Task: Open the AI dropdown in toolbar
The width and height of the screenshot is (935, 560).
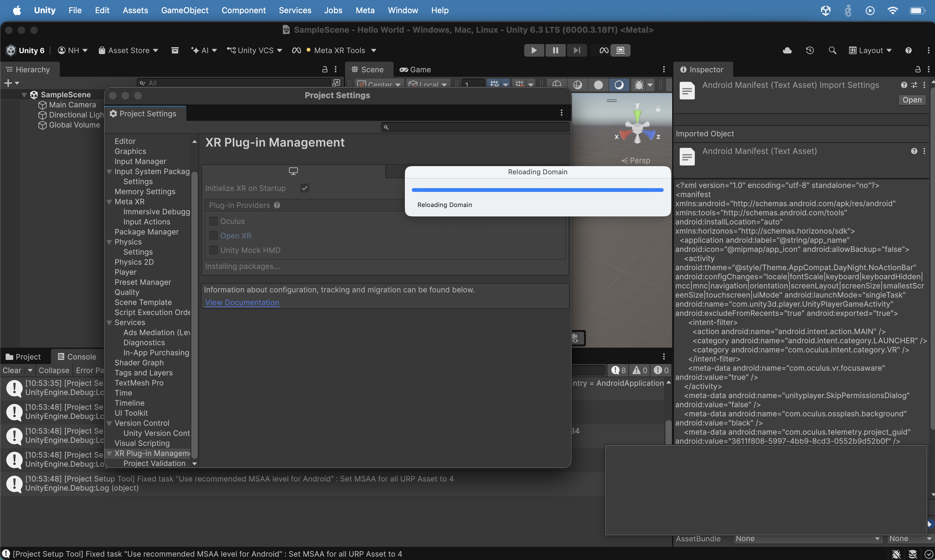Action: coord(204,50)
